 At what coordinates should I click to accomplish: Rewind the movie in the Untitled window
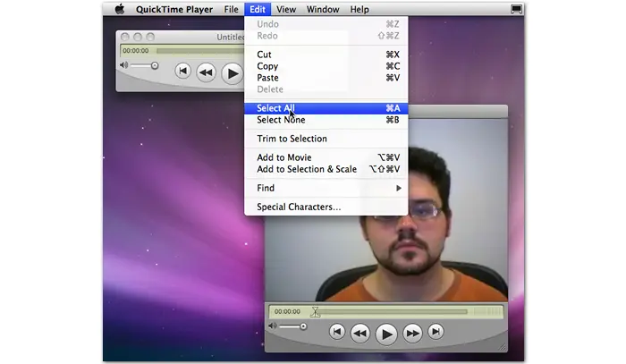[206, 72]
